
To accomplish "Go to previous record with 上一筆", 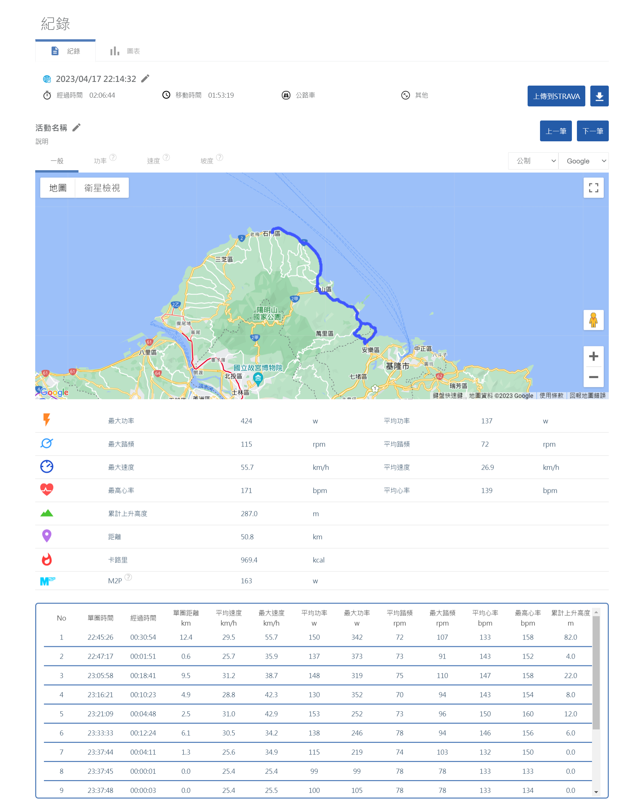I will click(555, 131).
